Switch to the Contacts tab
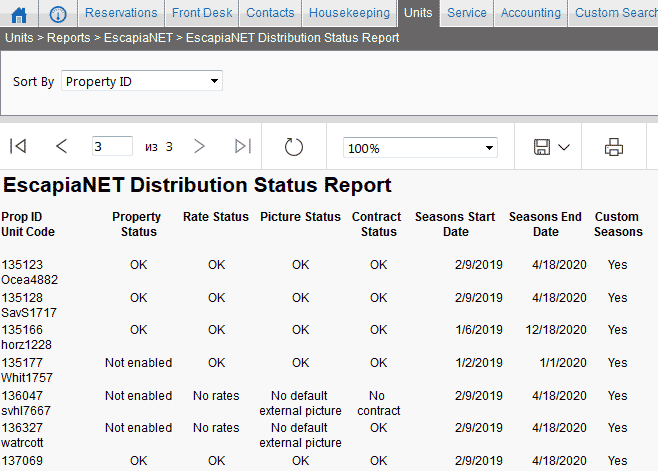The width and height of the screenshot is (658, 471). tap(270, 13)
